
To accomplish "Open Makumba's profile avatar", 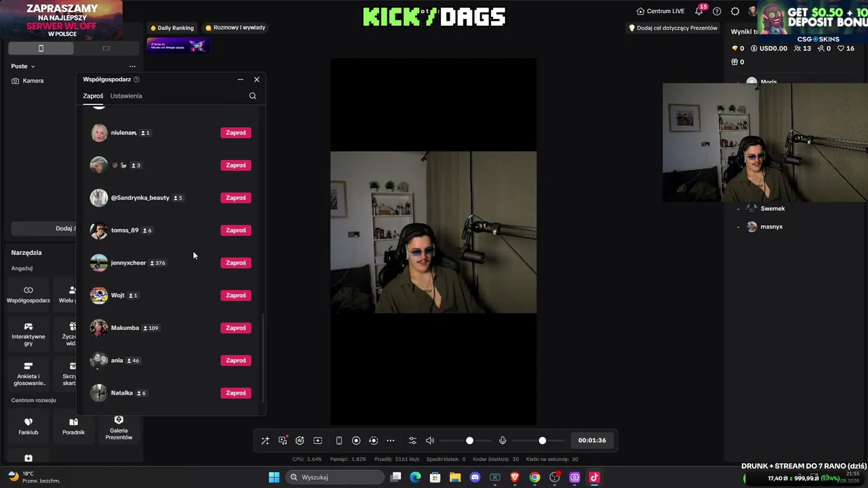I will pyautogui.click(x=99, y=328).
